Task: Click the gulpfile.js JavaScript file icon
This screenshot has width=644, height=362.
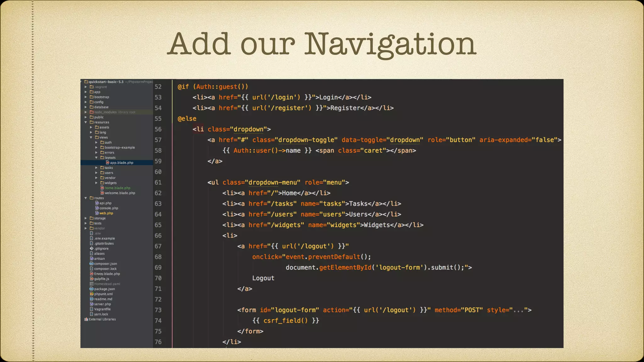Action: [x=92, y=278]
